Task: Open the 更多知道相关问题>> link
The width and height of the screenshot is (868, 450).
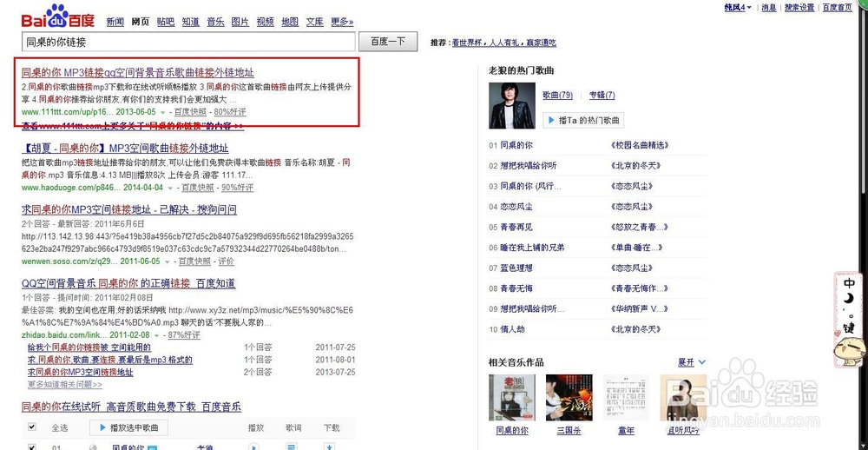Action: point(65,384)
